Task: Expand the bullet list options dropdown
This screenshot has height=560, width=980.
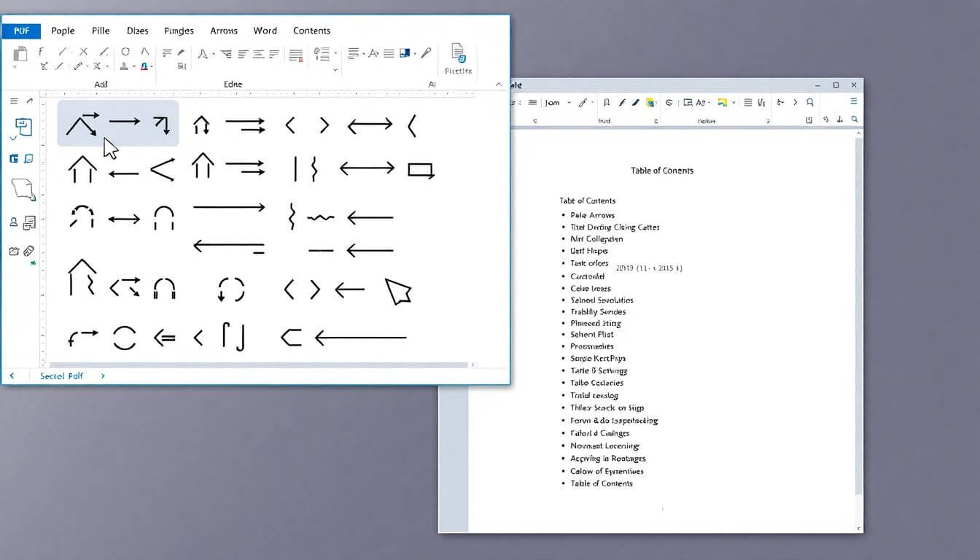Action: click(x=335, y=53)
